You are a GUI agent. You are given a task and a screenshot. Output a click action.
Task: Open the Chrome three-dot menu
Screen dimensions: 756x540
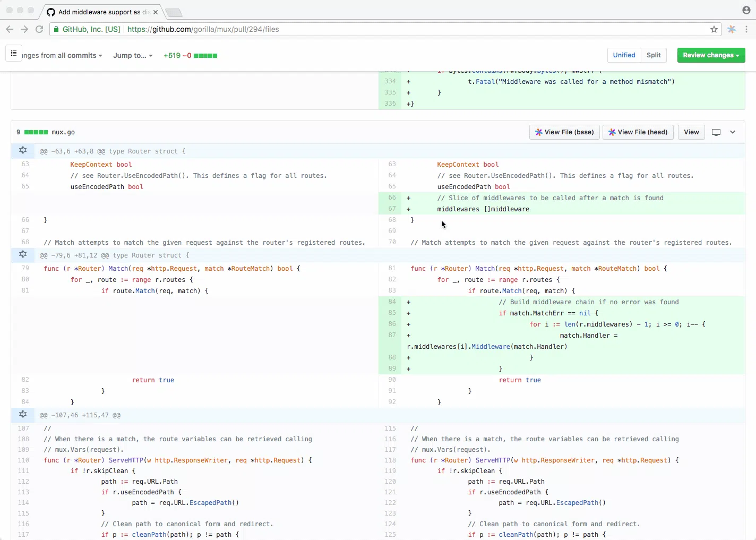click(x=746, y=29)
